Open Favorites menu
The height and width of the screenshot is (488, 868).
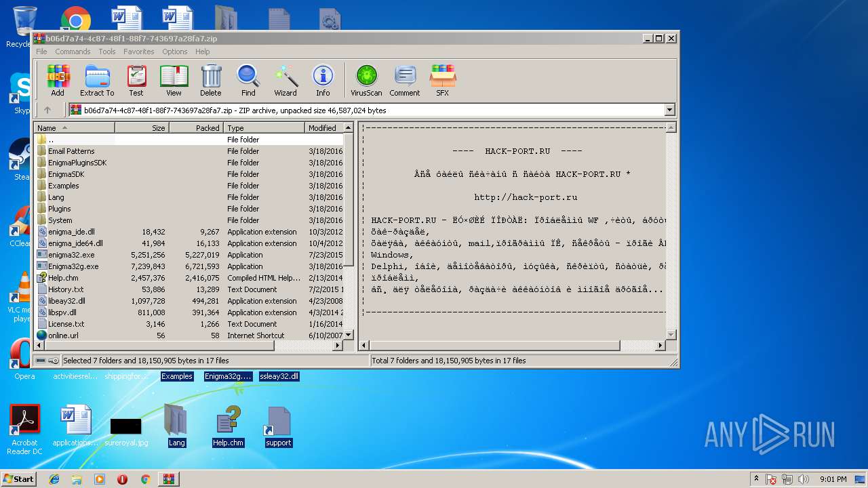coord(138,52)
